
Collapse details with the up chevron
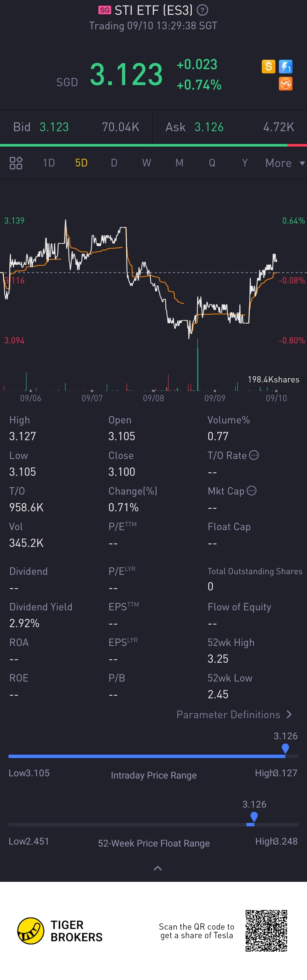(x=158, y=868)
